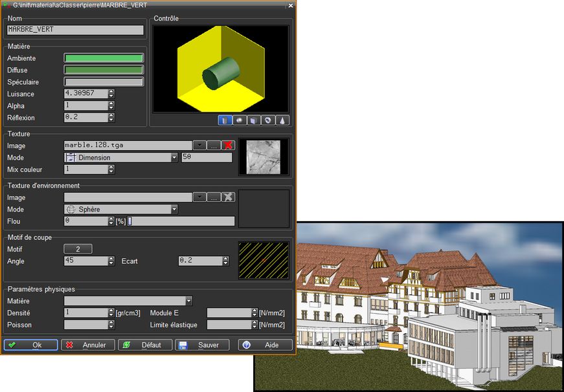Click the Flou blur slider
The width and height of the screenshot is (564, 392).
click(x=181, y=221)
